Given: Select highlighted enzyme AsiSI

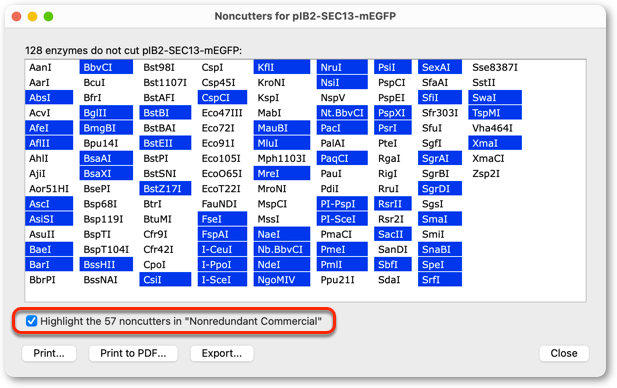Looking at the screenshot, I should coord(49,219).
